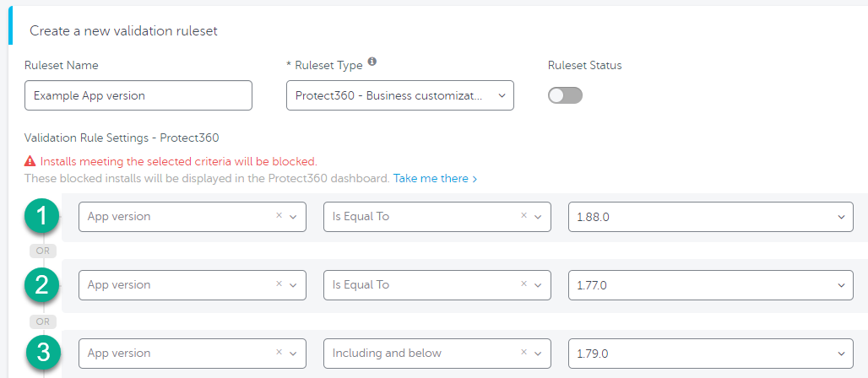This screenshot has width=868, height=378.
Task: Click the red warning triangle icon
Action: pos(30,162)
